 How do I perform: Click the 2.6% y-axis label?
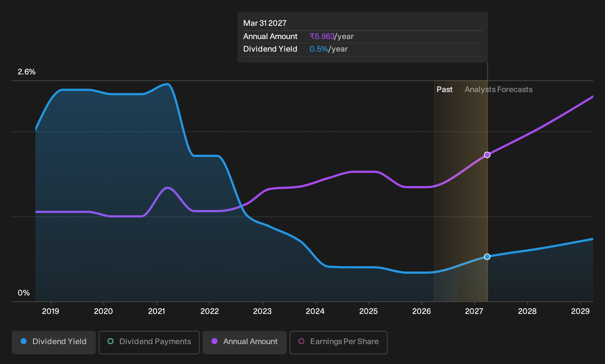[x=27, y=72]
